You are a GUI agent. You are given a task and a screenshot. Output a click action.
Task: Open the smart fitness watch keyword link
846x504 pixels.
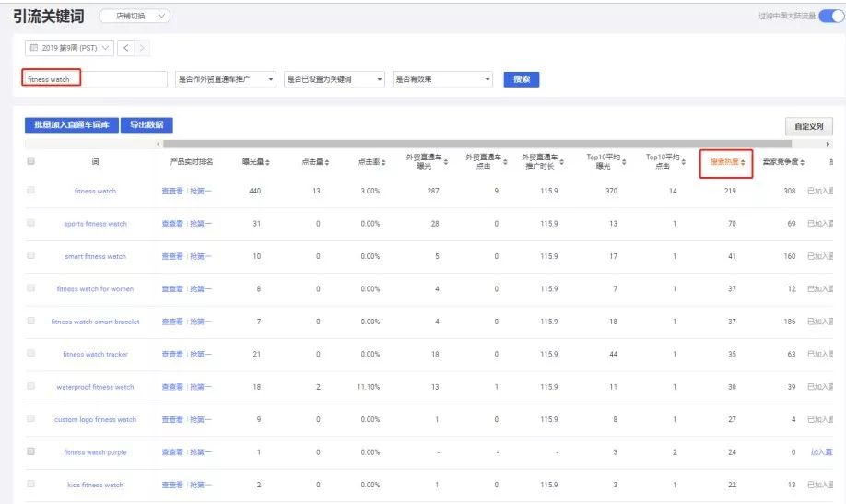coord(95,256)
